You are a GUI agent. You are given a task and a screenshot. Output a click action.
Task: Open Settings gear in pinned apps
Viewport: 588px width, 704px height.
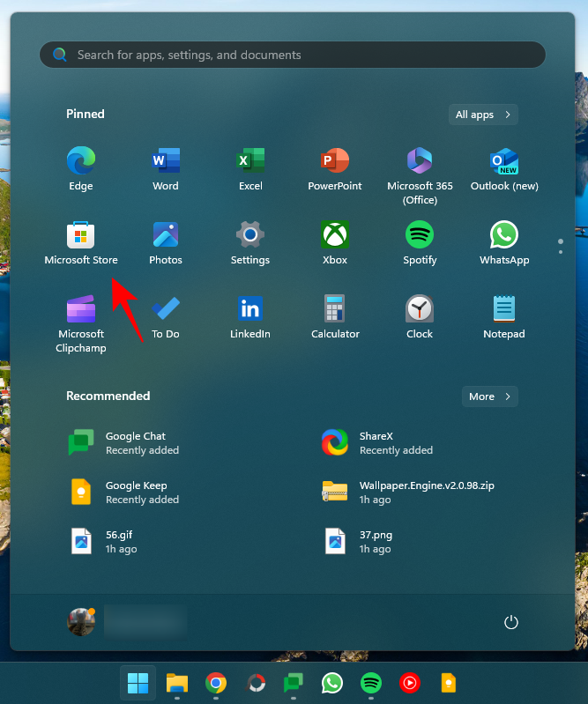(250, 243)
